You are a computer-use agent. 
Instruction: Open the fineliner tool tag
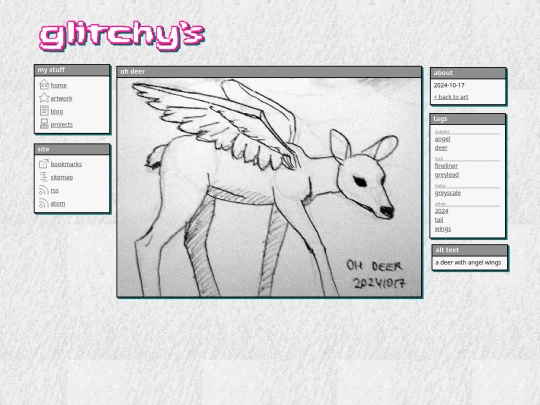click(446, 166)
